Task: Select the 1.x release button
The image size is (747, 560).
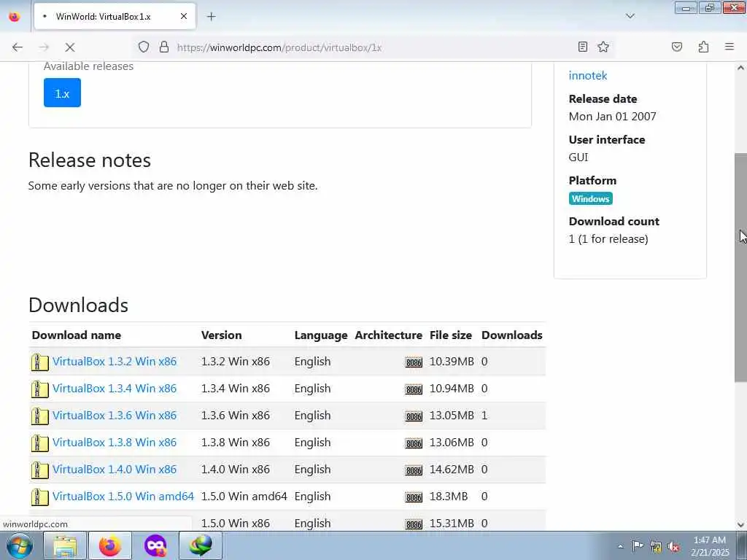Action: click(x=63, y=93)
